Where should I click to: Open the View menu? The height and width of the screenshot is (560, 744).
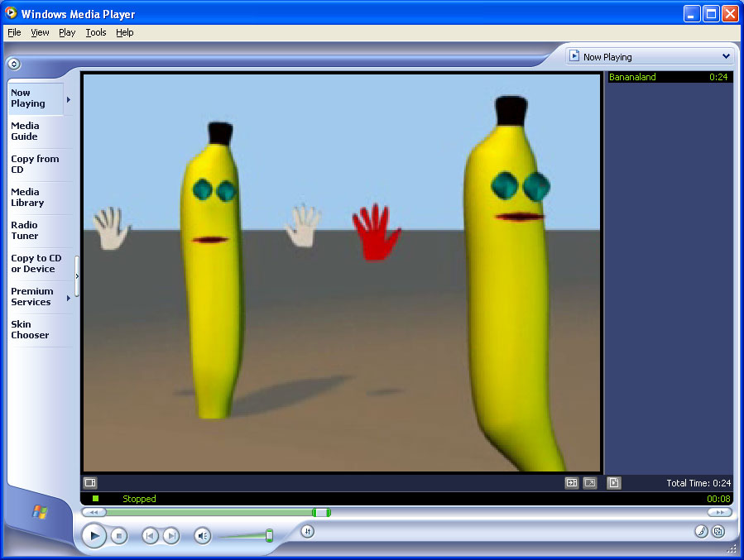(x=40, y=33)
